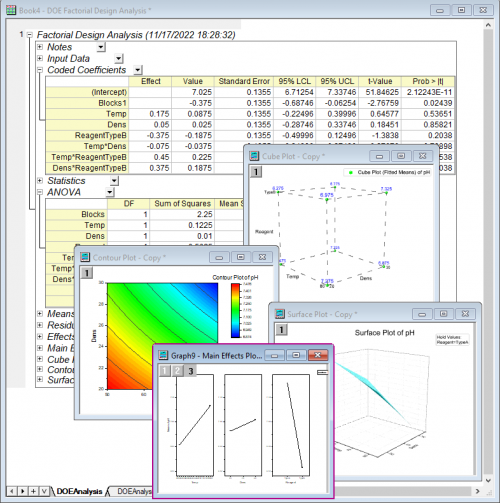Open the Notes dropdown arrow
500x503 pixels.
click(x=101, y=47)
